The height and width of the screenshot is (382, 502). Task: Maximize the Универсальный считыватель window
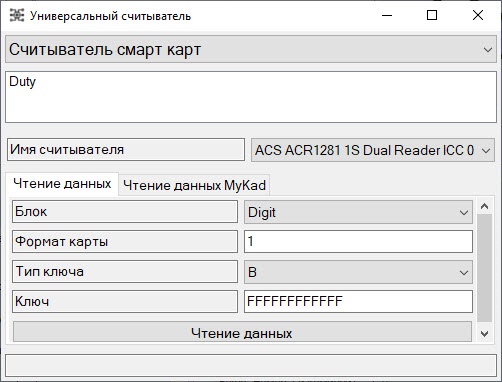tap(432, 15)
